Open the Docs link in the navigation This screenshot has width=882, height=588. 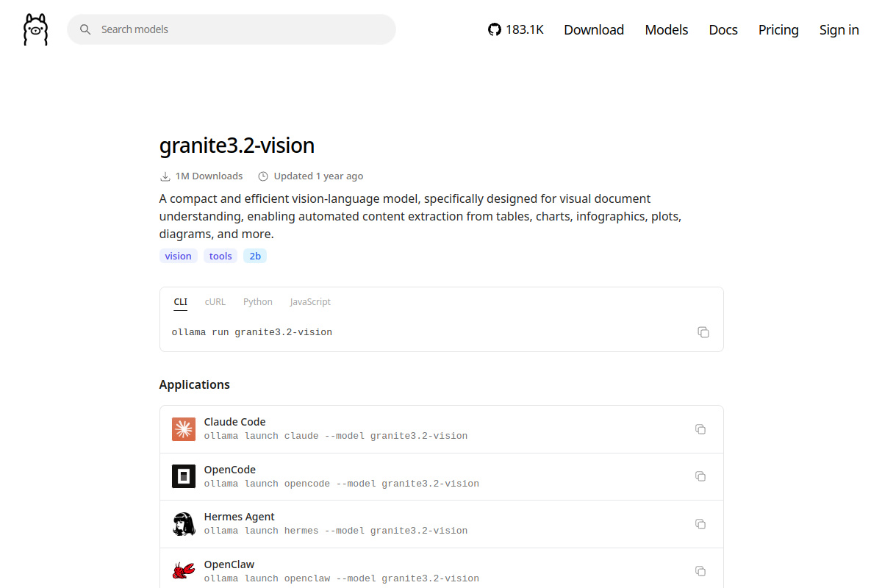coord(723,29)
